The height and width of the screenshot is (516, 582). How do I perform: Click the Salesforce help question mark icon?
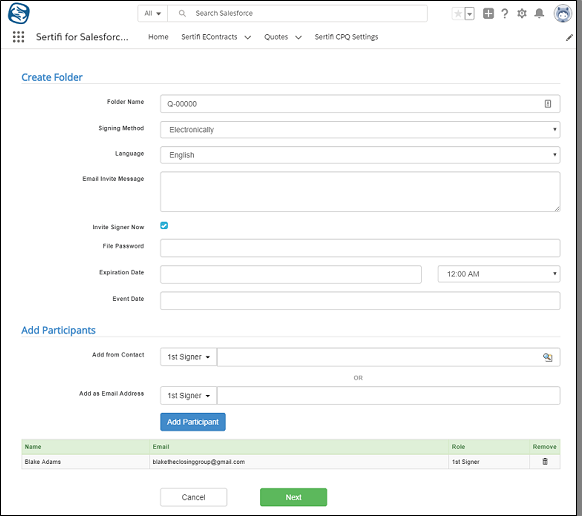point(504,14)
